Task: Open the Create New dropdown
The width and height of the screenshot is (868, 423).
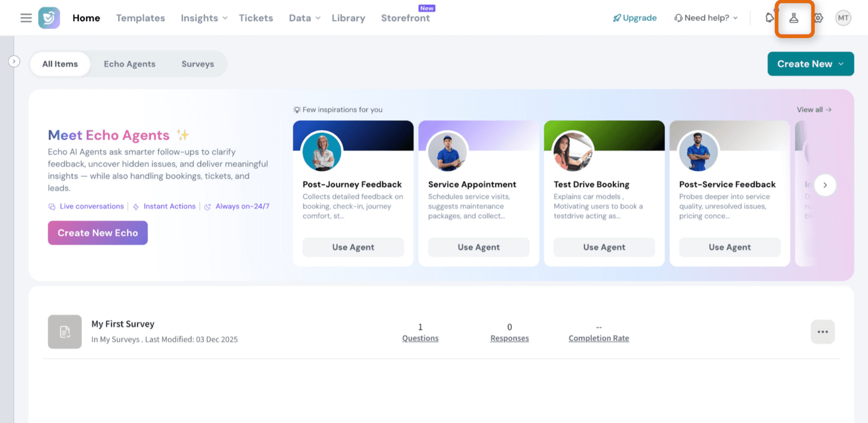Action: (810, 64)
